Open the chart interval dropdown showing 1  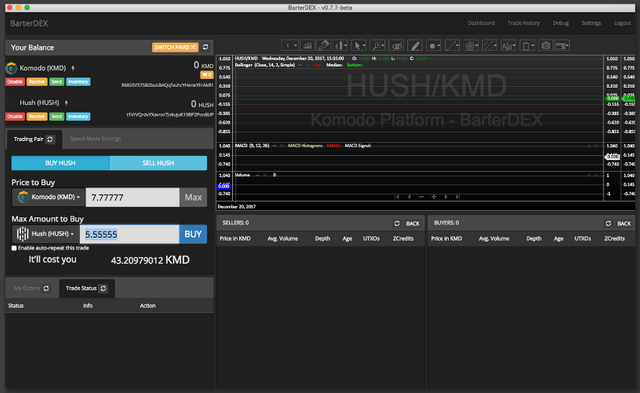(x=290, y=46)
